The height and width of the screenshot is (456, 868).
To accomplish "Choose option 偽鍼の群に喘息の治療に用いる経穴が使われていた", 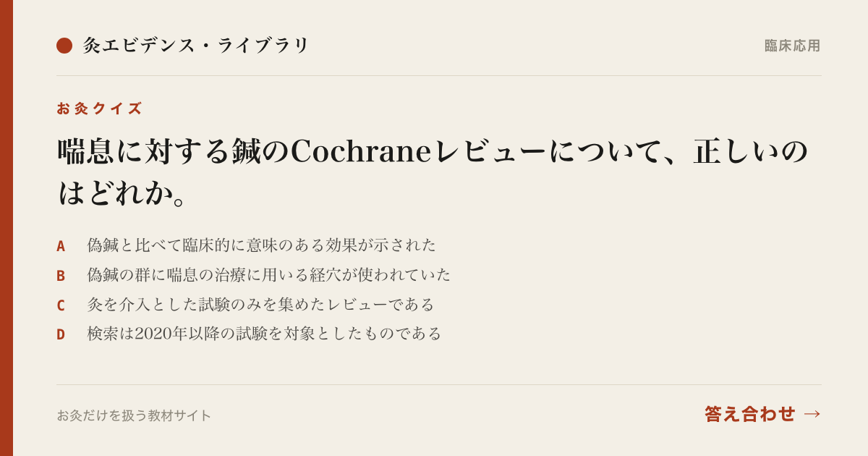I will tap(269, 275).
